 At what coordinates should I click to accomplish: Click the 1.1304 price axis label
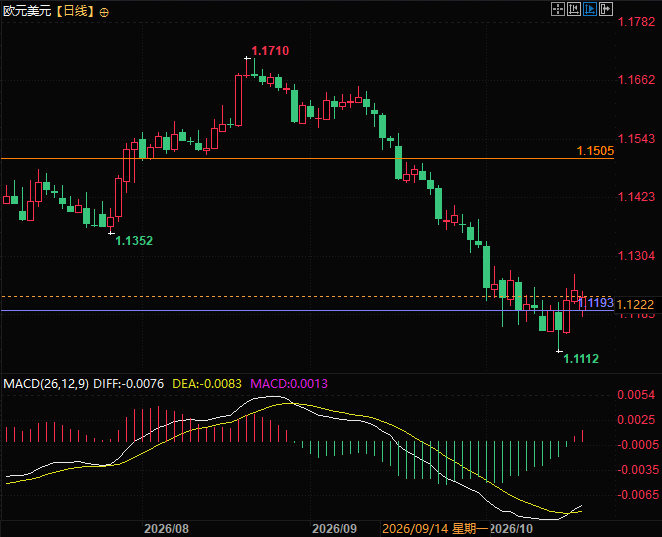click(x=636, y=256)
